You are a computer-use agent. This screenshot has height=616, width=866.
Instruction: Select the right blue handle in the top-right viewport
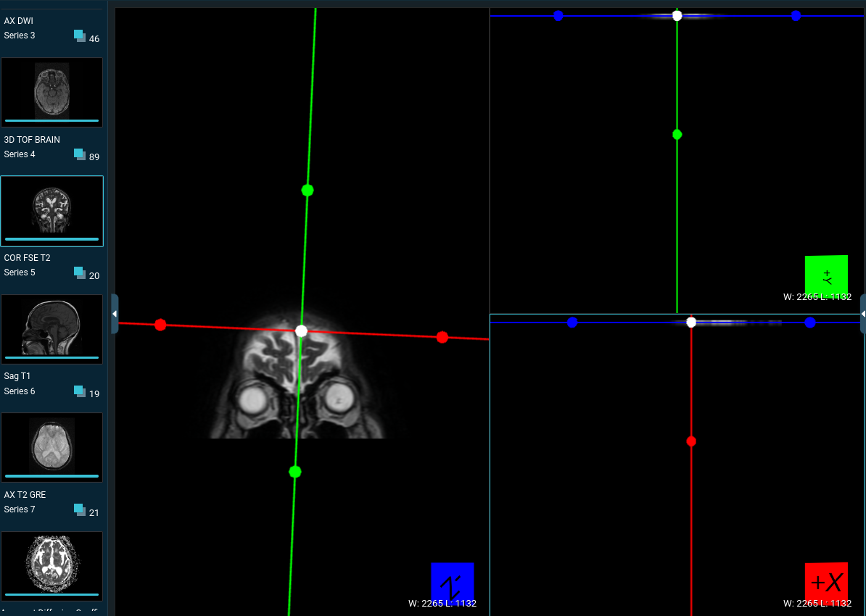(796, 15)
